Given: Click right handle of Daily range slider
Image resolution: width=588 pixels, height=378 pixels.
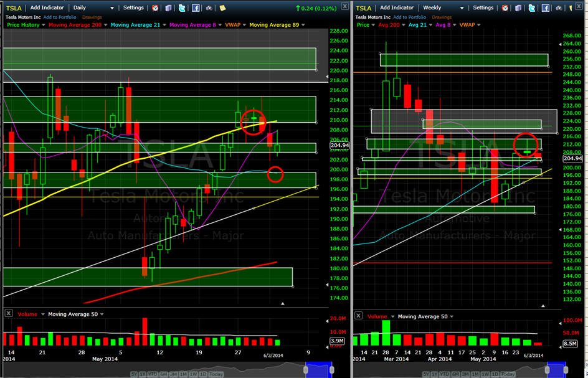Looking at the screenshot, I should tap(331, 370).
